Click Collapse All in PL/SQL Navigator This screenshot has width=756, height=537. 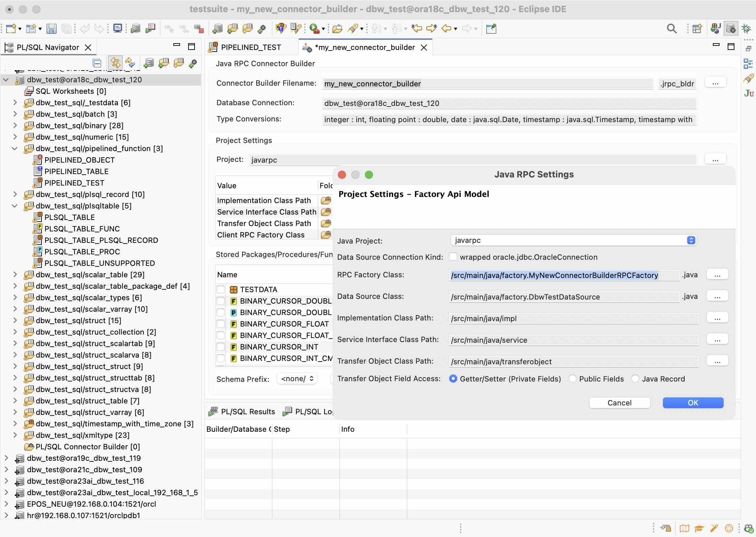97,63
